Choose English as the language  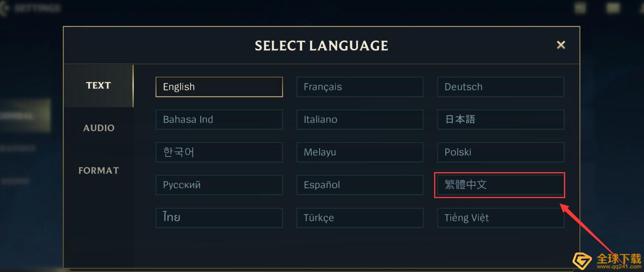[x=219, y=87]
